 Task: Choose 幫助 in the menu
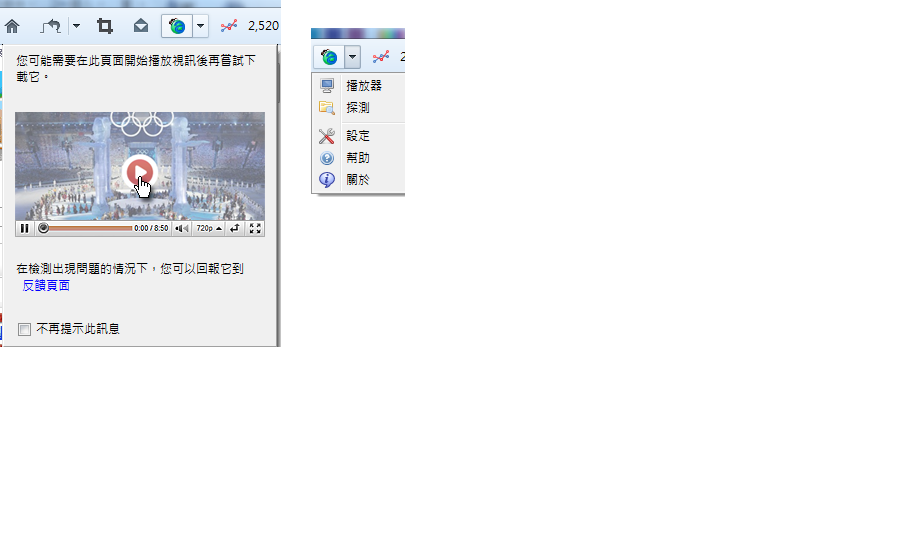click(x=359, y=158)
